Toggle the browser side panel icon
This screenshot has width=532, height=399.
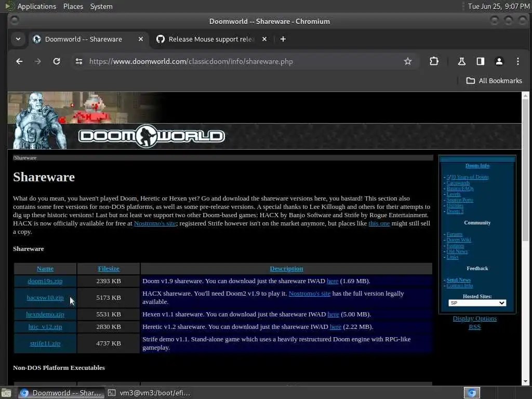point(480,61)
